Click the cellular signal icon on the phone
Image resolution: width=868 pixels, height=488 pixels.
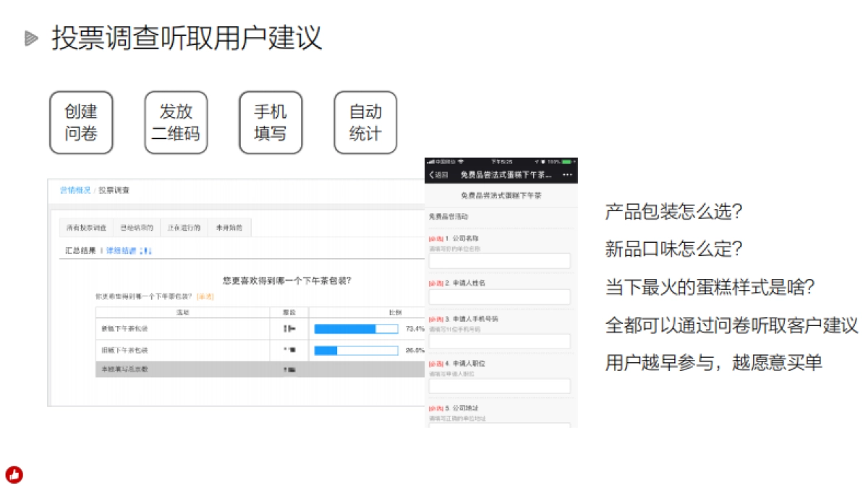430,161
